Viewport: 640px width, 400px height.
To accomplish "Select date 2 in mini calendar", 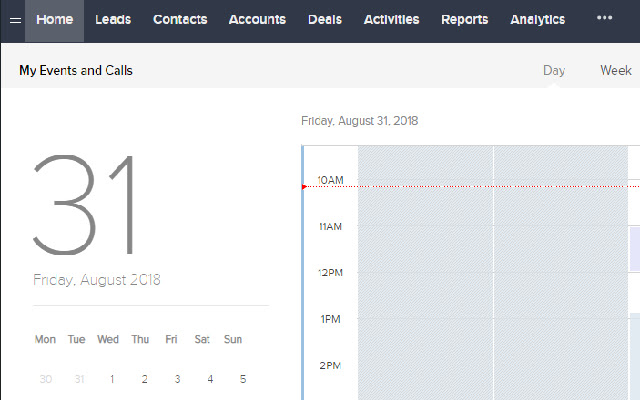I will [145, 379].
